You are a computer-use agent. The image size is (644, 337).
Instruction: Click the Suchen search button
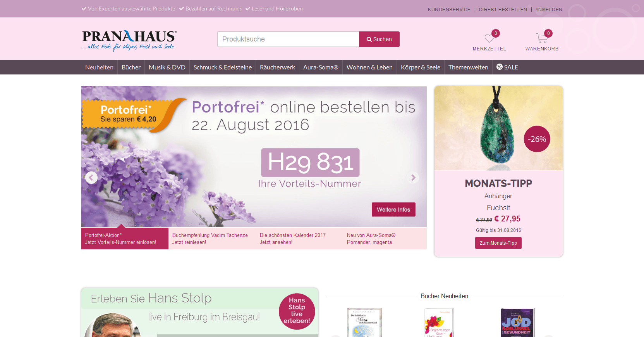pyautogui.click(x=379, y=39)
